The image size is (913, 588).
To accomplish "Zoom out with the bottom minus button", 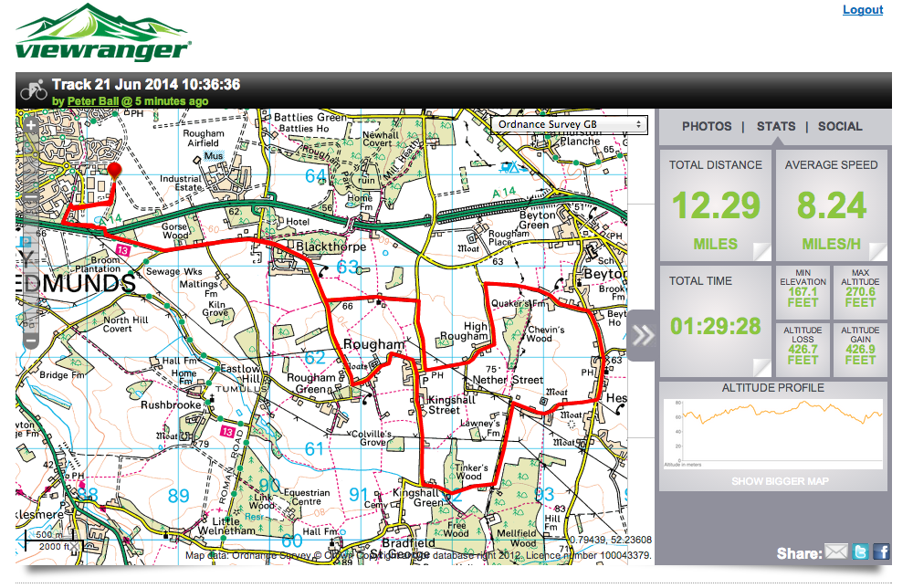I will [x=30, y=341].
